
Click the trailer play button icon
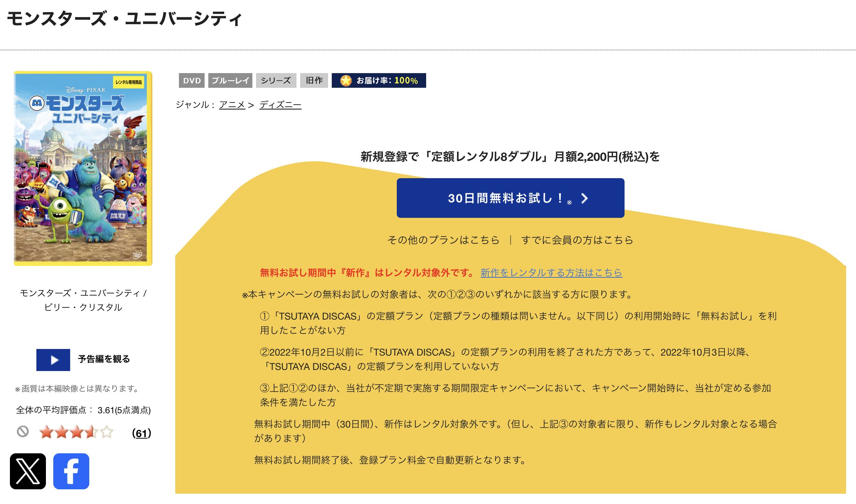(53, 360)
